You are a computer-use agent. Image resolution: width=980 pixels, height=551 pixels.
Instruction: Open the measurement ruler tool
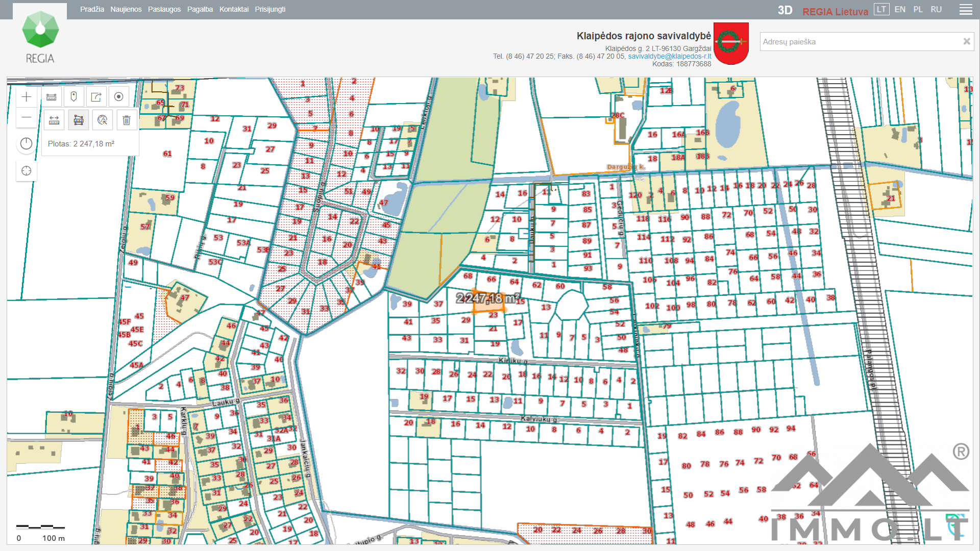52,97
